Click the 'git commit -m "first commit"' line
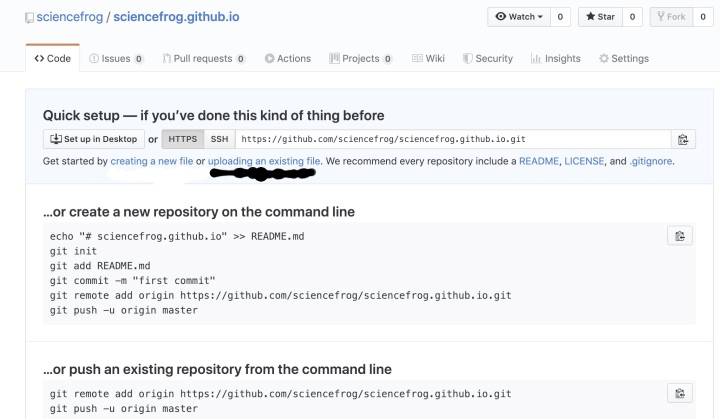 132,281
